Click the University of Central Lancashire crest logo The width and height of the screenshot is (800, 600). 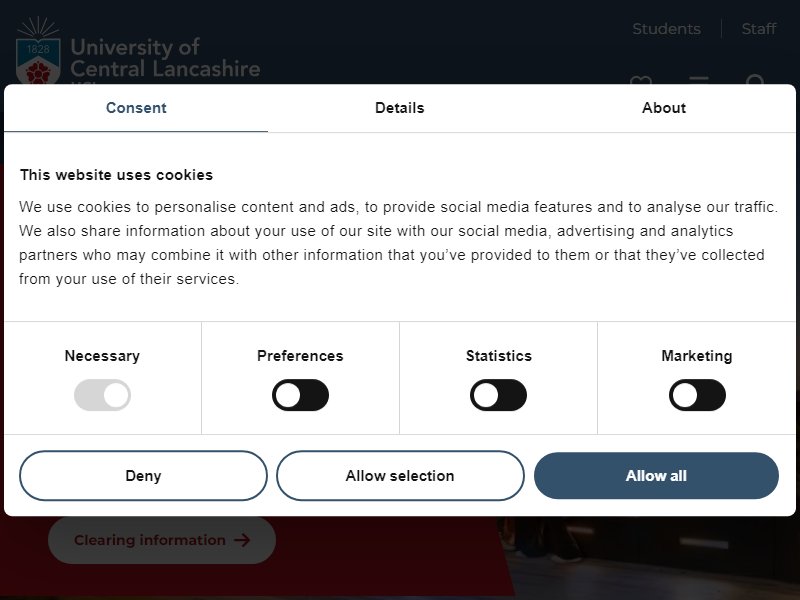point(38,51)
